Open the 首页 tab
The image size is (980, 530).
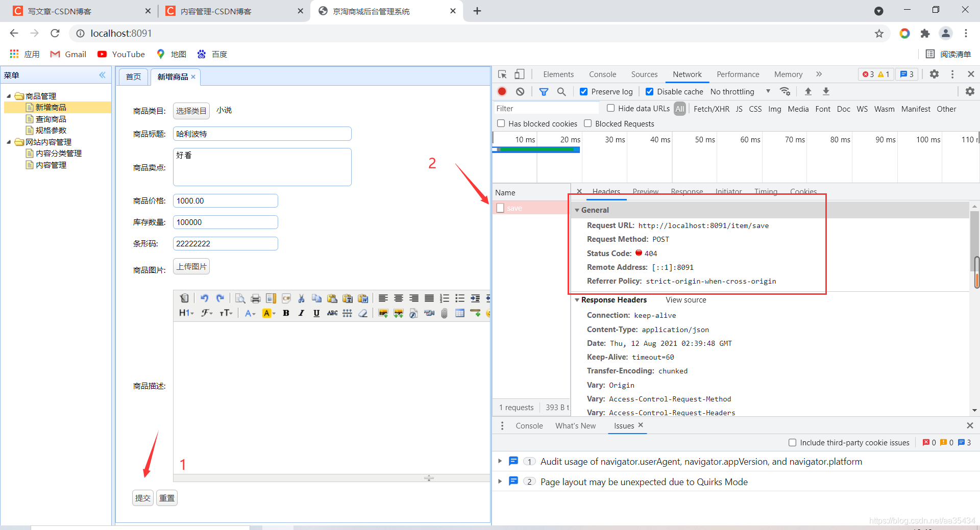(x=133, y=77)
